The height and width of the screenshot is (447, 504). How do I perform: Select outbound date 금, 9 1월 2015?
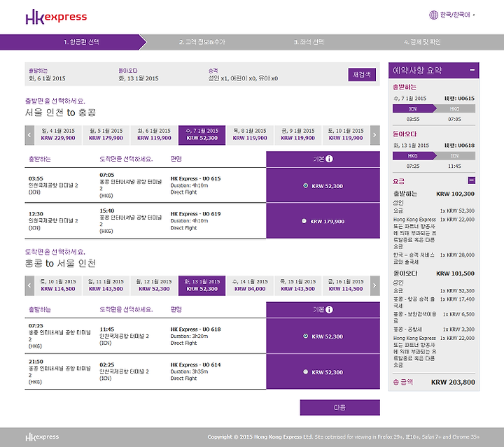click(297, 135)
